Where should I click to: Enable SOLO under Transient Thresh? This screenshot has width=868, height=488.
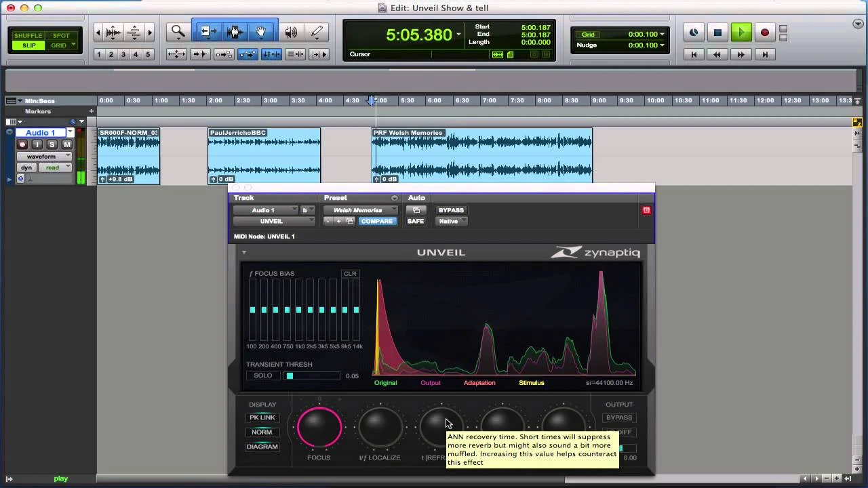262,375
